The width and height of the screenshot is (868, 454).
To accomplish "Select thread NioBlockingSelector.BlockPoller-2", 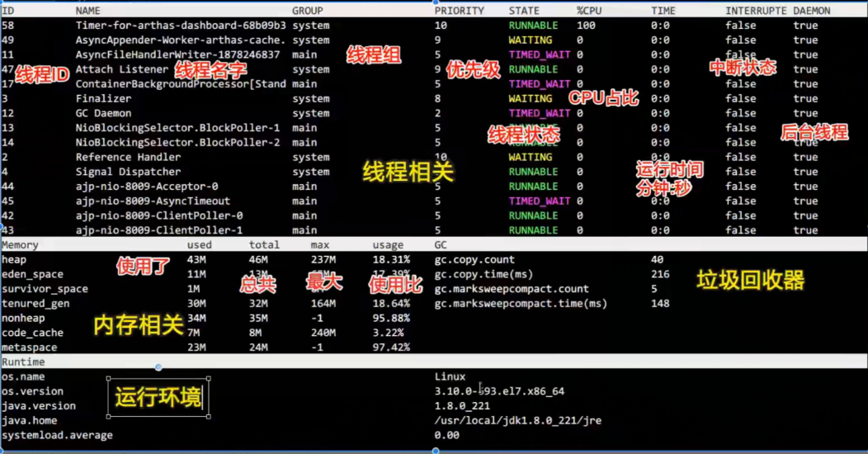I will (177, 142).
